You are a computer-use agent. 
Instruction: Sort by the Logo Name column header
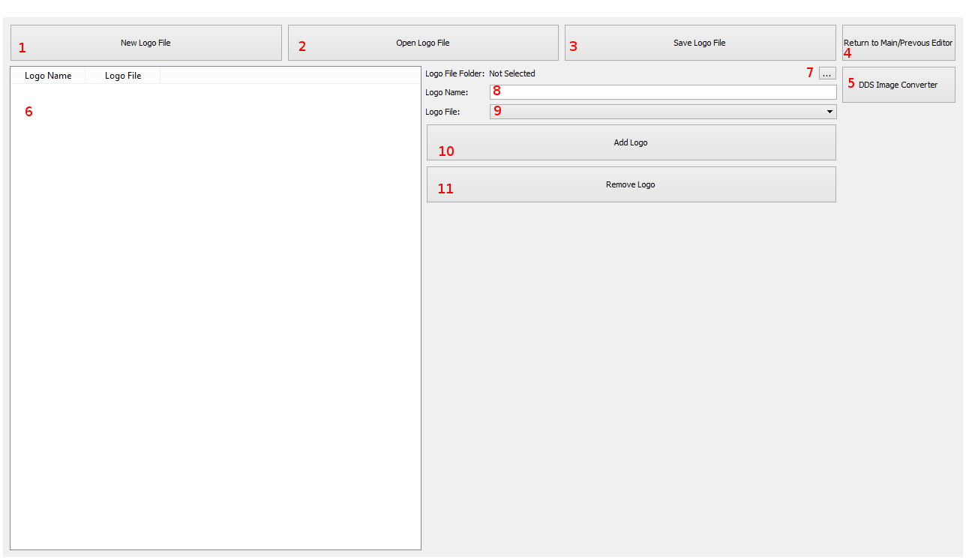pyautogui.click(x=48, y=76)
